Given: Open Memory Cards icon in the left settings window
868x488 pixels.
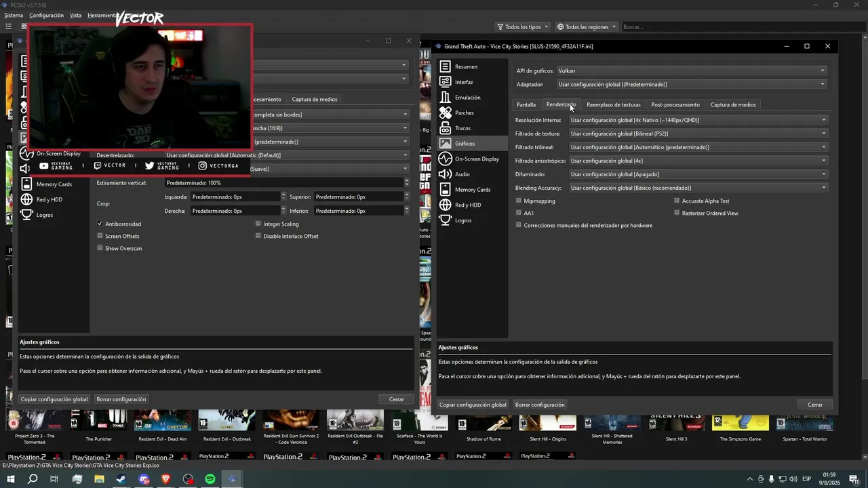Looking at the screenshot, I should pyautogui.click(x=26, y=184).
